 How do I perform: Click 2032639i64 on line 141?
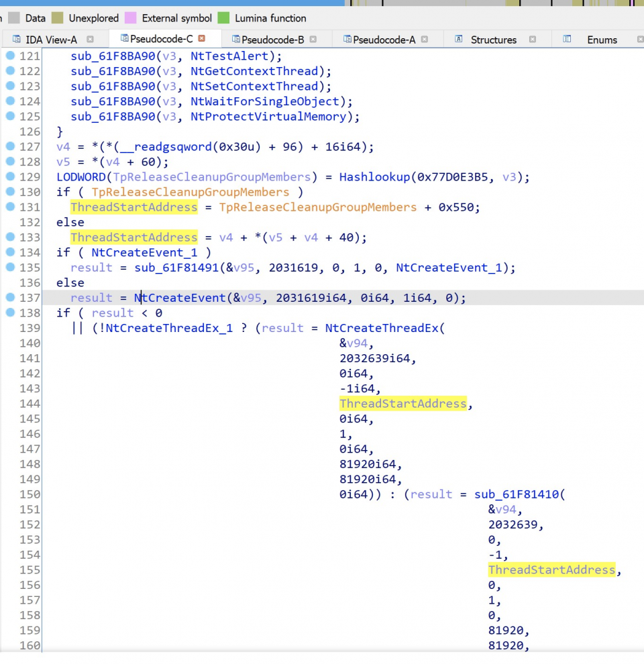tap(374, 359)
